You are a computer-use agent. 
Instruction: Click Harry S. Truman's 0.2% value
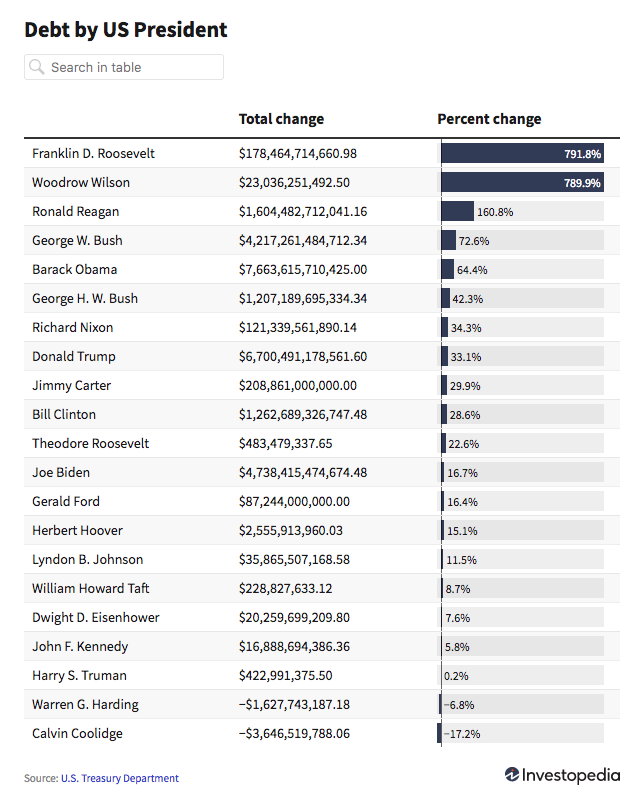tap(460, 676)
